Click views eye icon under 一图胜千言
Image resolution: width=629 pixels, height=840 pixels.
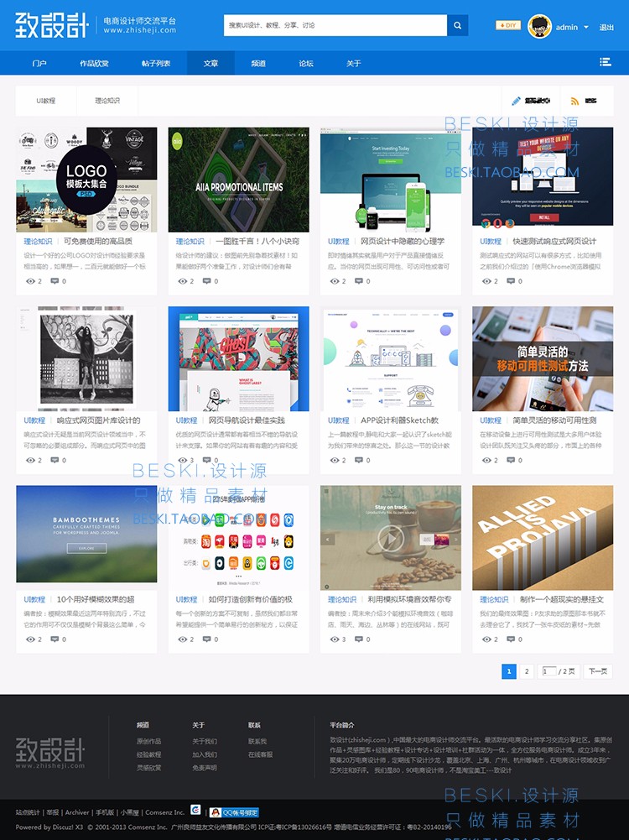183,281
